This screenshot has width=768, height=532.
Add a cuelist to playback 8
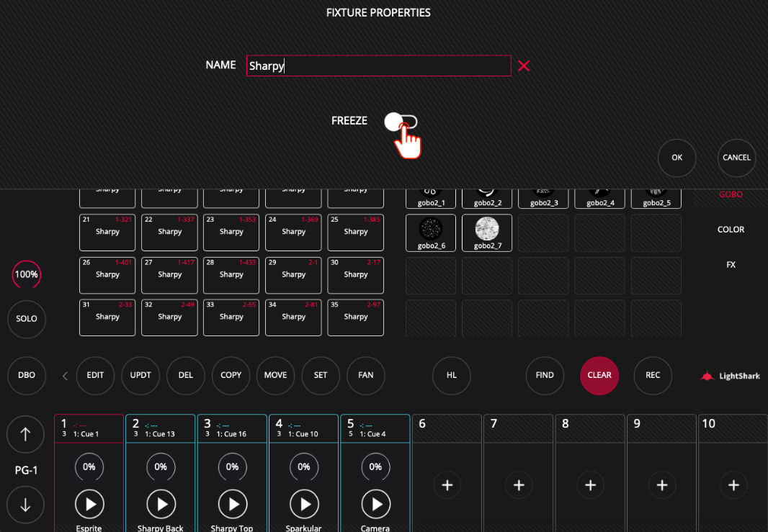590,485
